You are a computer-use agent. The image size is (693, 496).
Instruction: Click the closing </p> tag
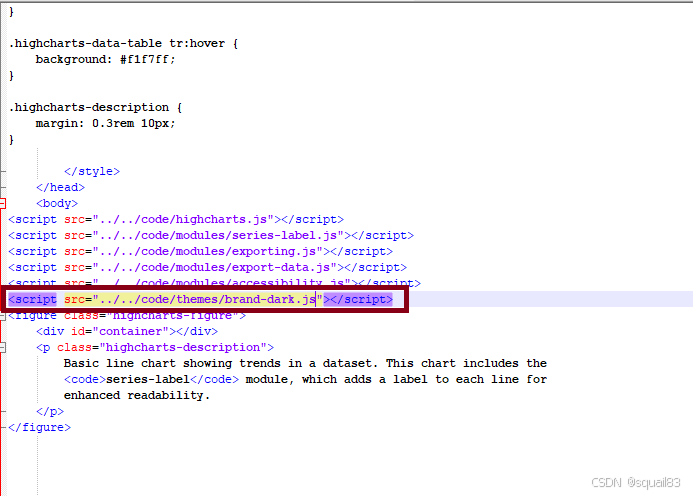point(50,412)
